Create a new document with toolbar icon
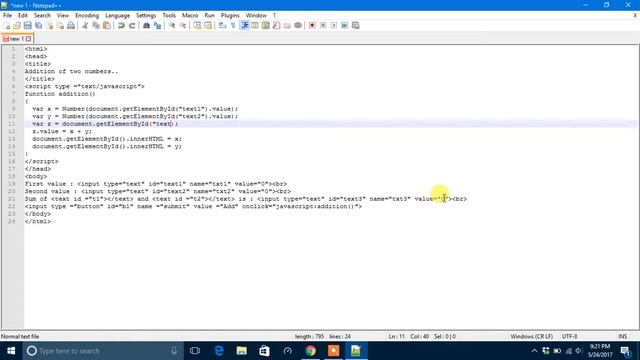 [7, 25]
